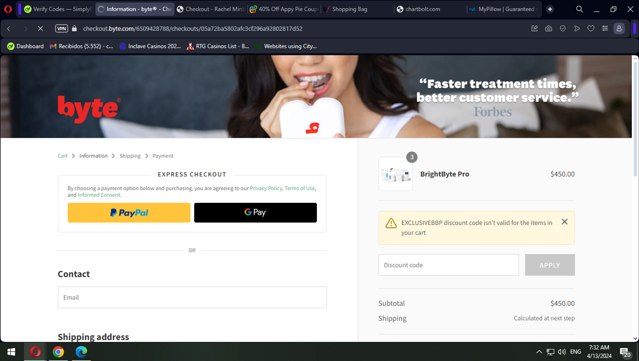Launch Chrome from the taskbar
639x361 pixels.
coord(58,352)
